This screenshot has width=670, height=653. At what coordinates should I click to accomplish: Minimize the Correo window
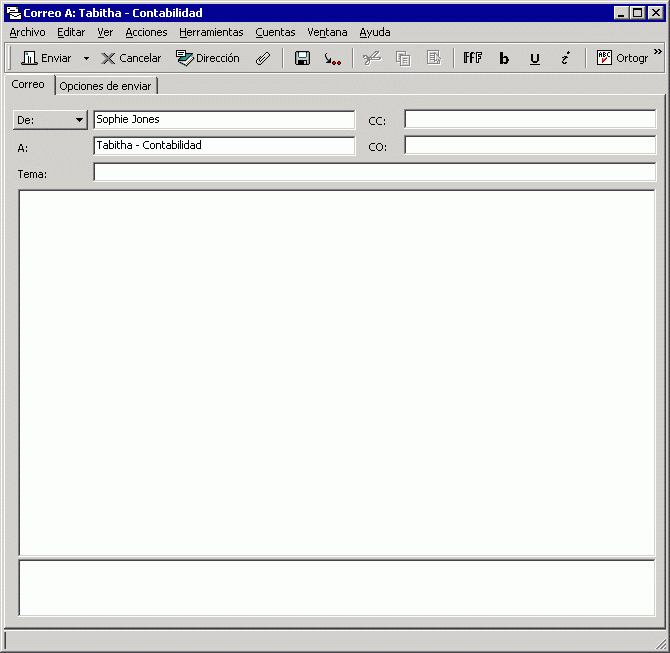point(621,13)
